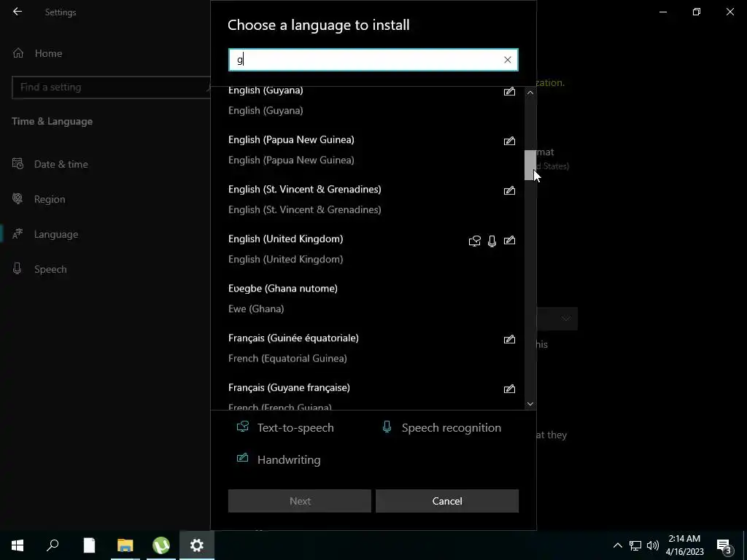Clear the language search box with X
Image resolution: width=747 pixels, height=560 pixels.
[508, 60]
